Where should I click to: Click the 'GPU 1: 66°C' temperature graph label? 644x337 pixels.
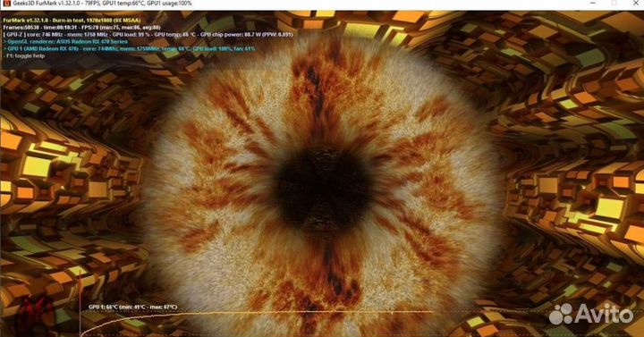(x=132, y=307)
